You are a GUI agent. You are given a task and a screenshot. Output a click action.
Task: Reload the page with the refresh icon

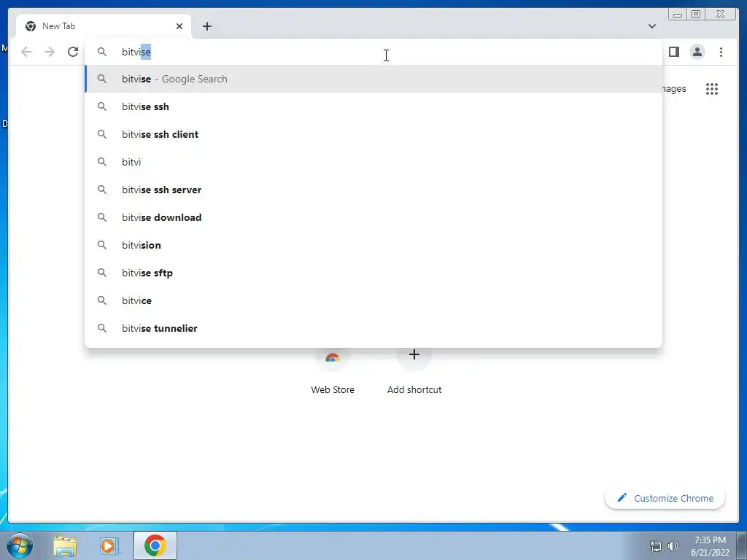73,52
